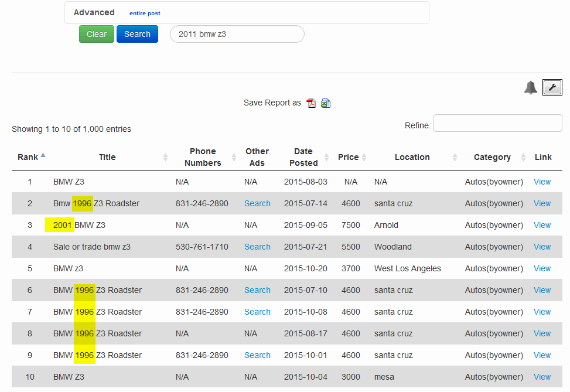Open the wrench settings button
This screenshot has width=570, height=392.
click(x=552, y=87)
